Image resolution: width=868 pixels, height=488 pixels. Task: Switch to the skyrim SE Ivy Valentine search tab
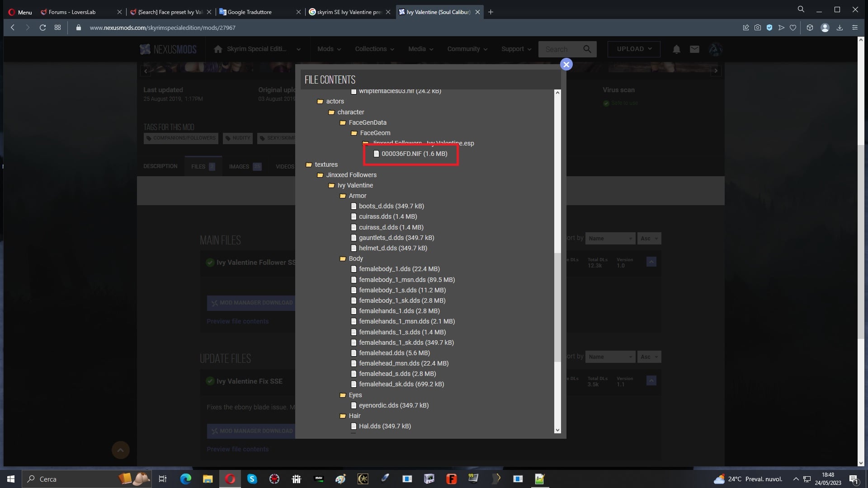point(349,12)
